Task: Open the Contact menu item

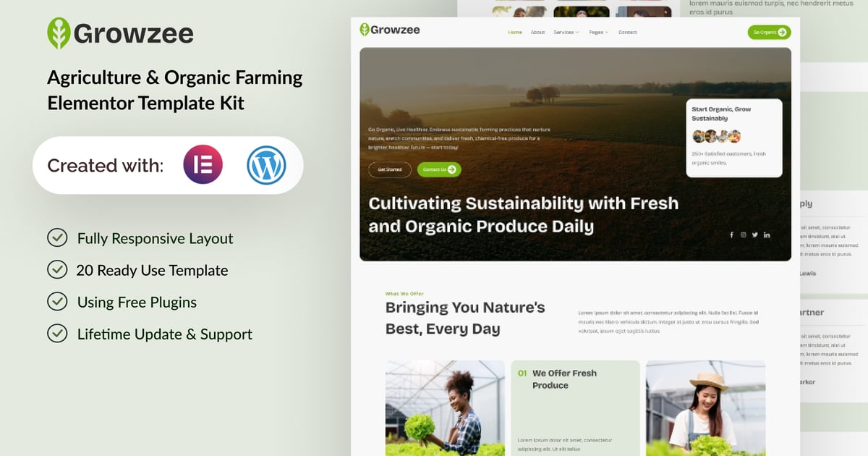Action: pyautogui.click(x=628, y=33)
